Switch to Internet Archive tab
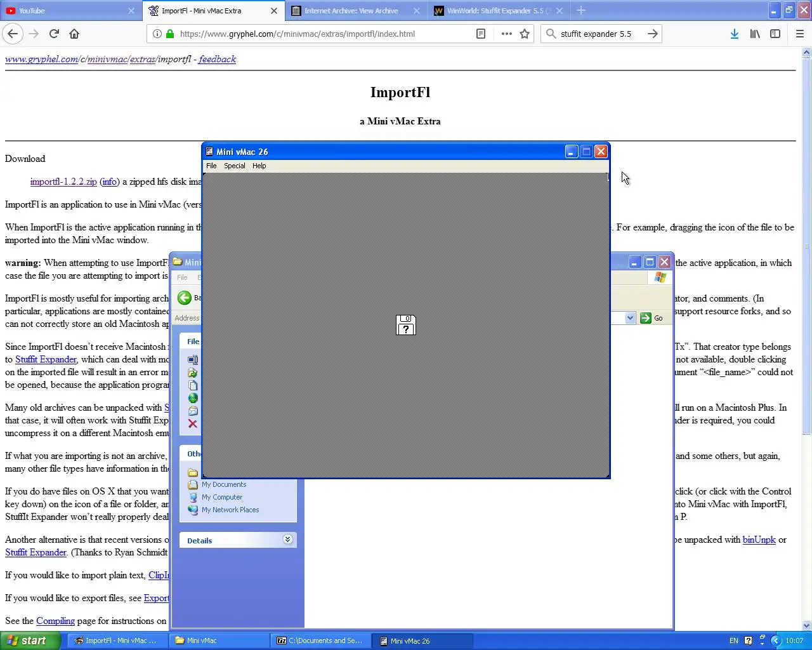Screen dimensions: 812x650 [357, 11]
